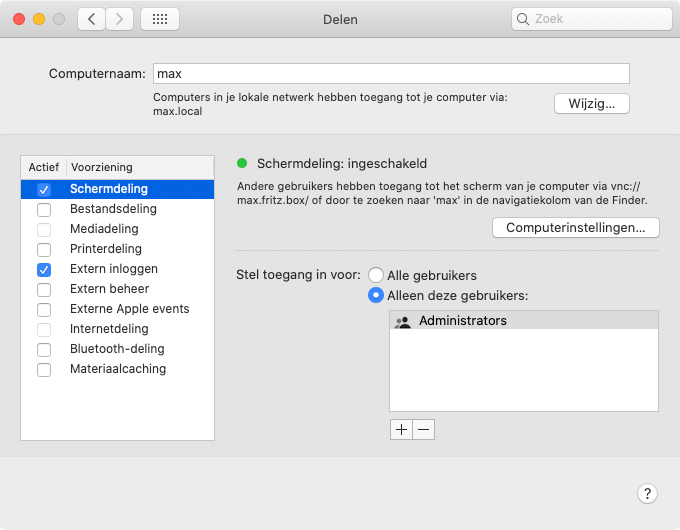Remove user with the minus button
Image resolution: width=680 pixels, height=530 pixels.
[x=424, y=429]
